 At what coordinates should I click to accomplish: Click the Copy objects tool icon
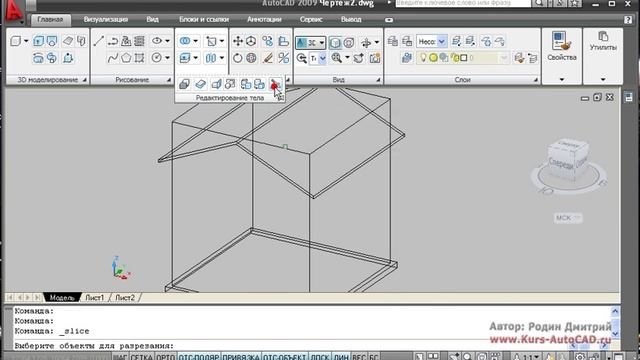click(267, 41)
